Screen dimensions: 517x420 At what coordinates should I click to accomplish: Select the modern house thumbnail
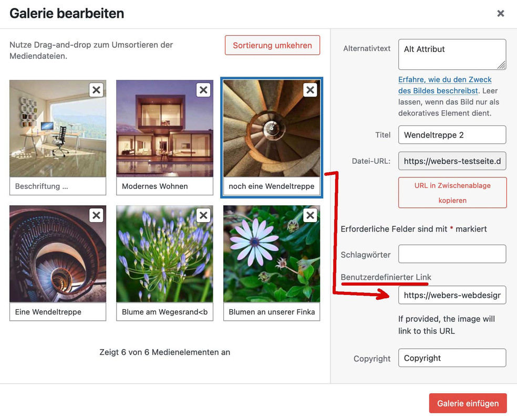tap(164, 129)
